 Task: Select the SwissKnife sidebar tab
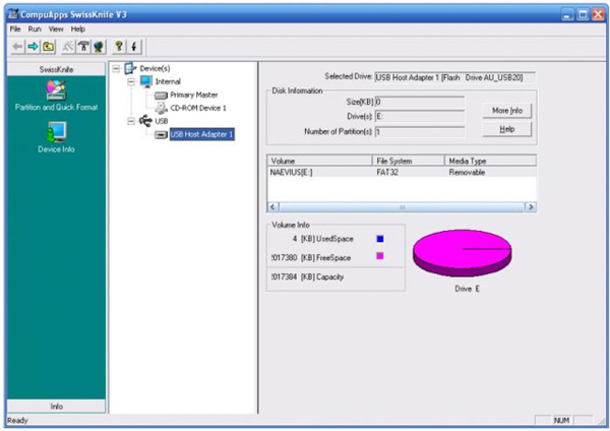click(x=56, y=69)
